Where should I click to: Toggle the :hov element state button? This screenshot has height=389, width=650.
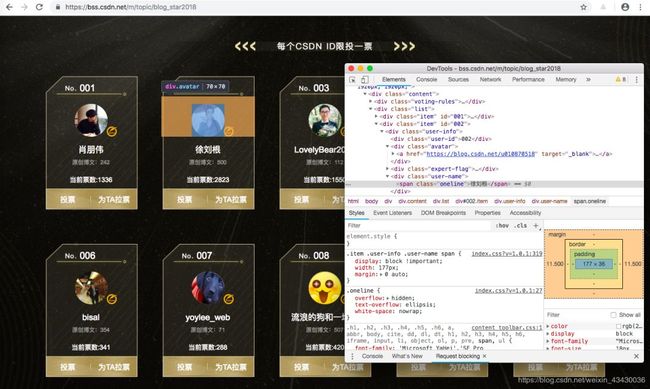502,226
